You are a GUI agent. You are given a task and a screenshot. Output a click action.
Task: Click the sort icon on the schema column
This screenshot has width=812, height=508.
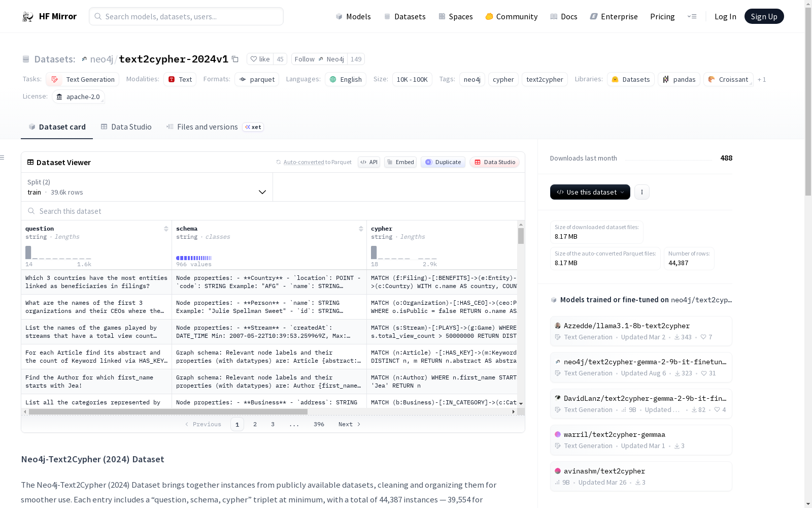361,229
